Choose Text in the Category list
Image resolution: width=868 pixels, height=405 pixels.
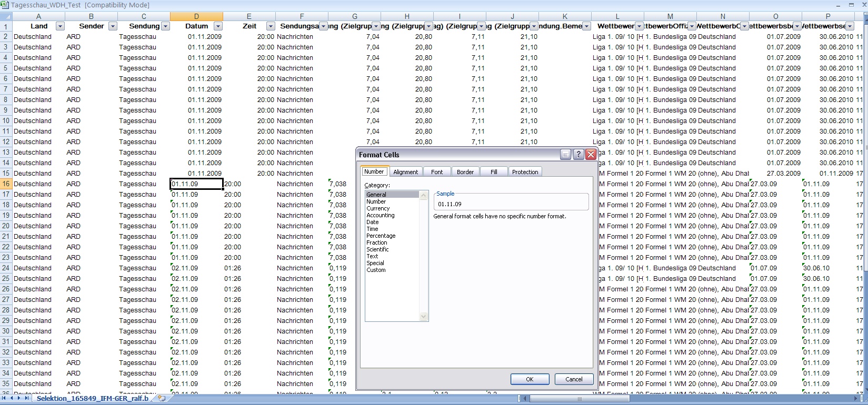[x=392, y=256]
